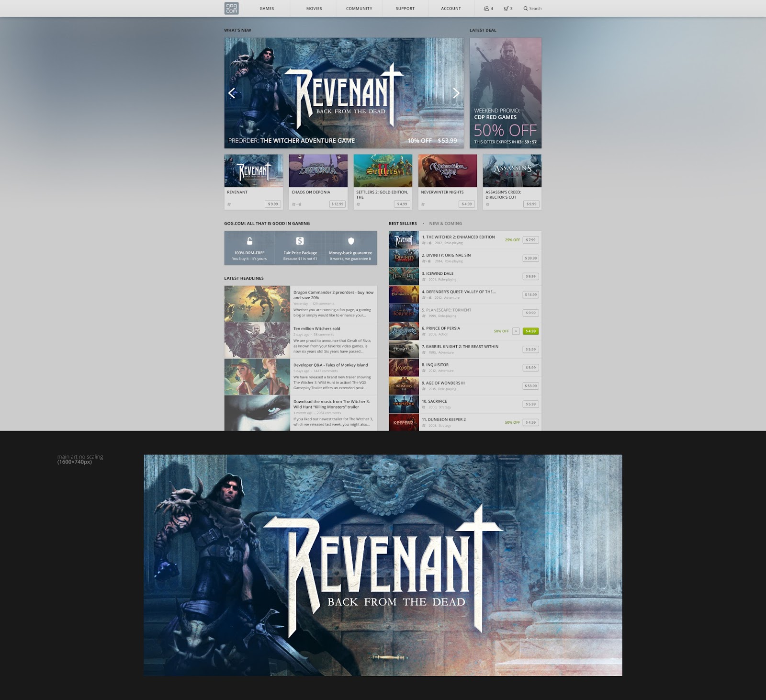This screenshot has width=766, height=700.
Task: Click the GOG.com logo
Action: tap(231, 8)
